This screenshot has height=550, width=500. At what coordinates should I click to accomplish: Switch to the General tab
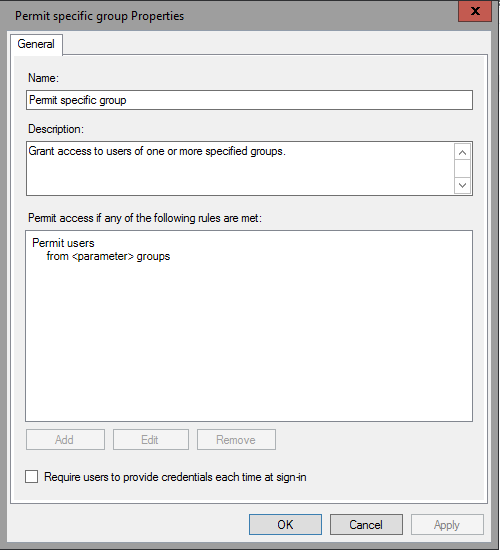[x=36, y=44]
